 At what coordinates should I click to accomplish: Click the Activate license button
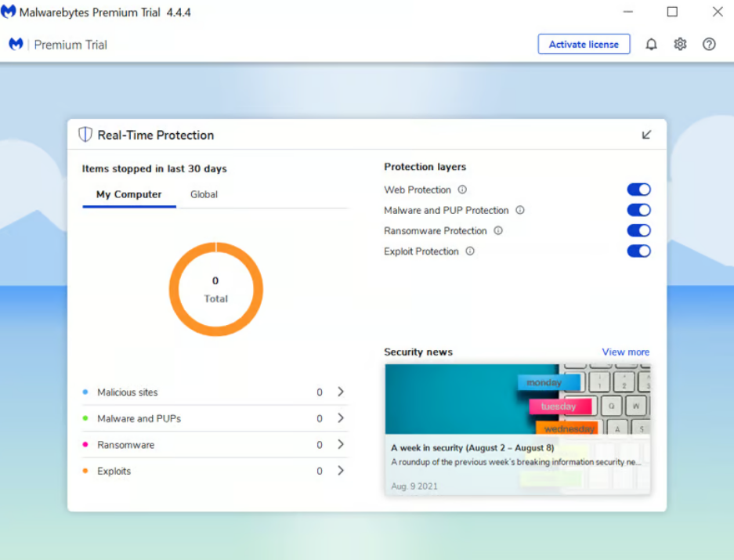pos(584,45)
